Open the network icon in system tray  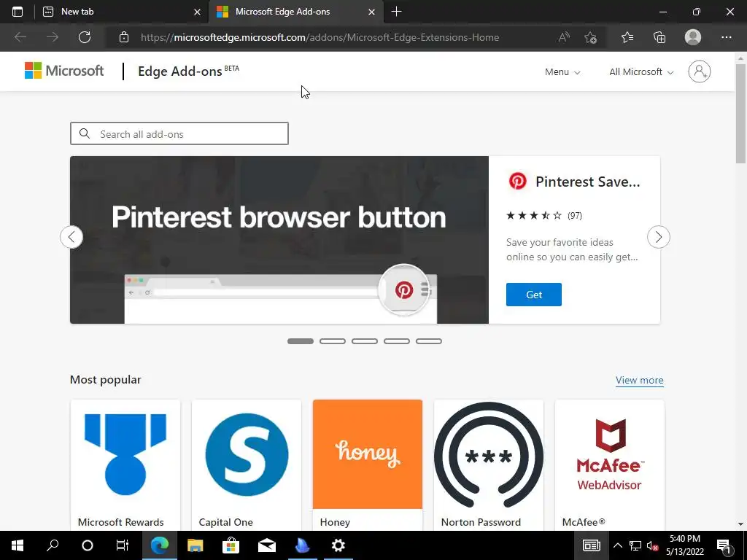[635, 545]
